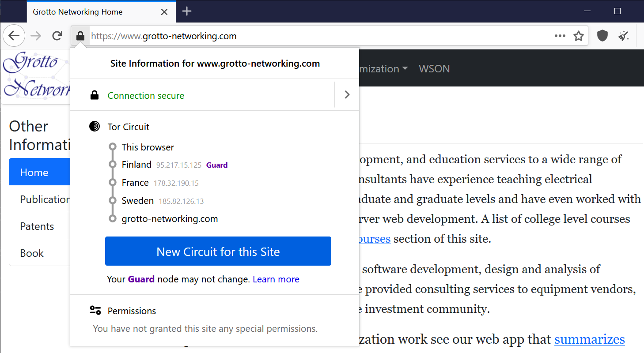Open Patents in sidebar menu
The width and height of the screenshot is (644, 353).
tap(37, 226)
